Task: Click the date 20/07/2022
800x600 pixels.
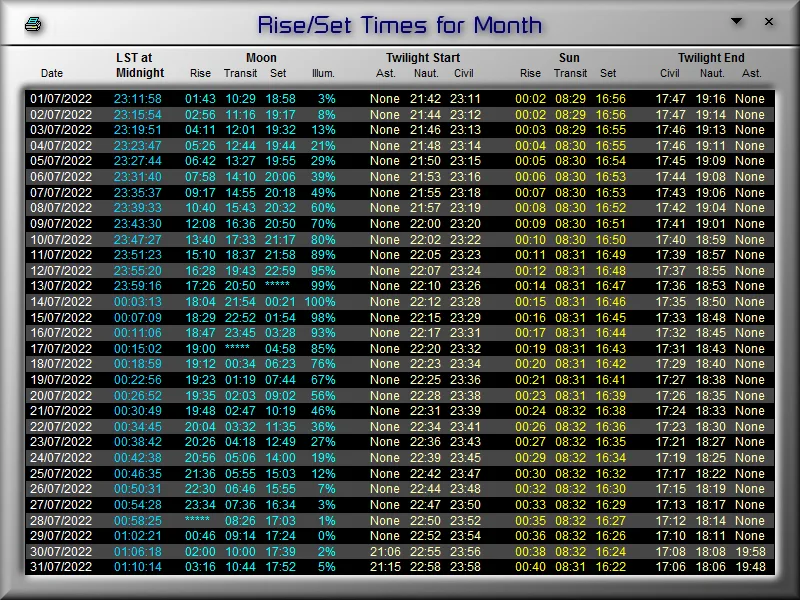Action: point(61,395)
